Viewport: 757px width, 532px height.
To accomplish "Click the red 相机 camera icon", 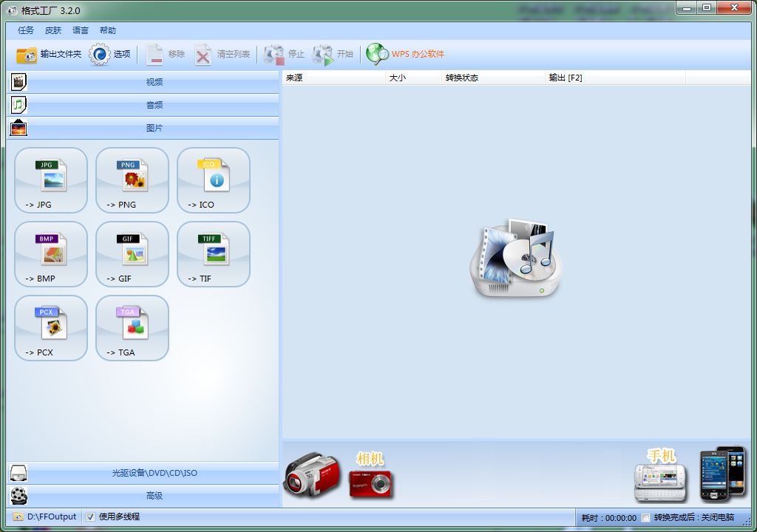I will click(x=371, y=476).
